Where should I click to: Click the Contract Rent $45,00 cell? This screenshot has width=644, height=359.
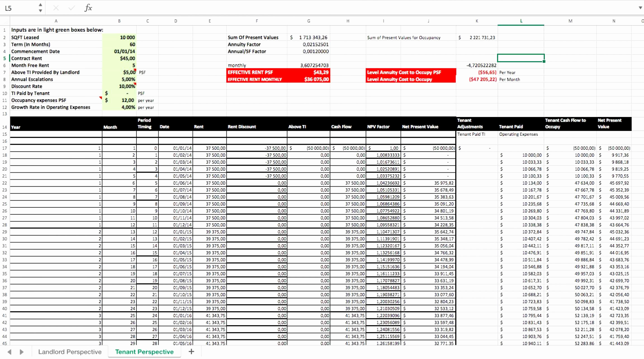[119, 58]
